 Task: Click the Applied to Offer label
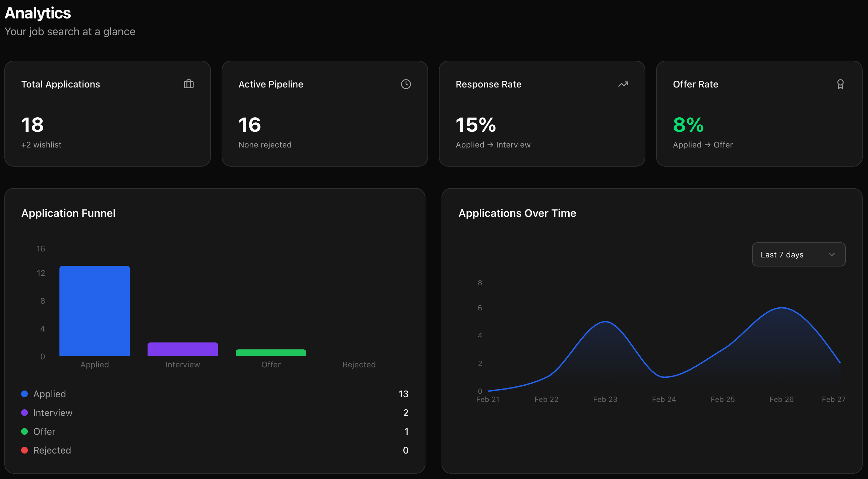coord(703,144)
